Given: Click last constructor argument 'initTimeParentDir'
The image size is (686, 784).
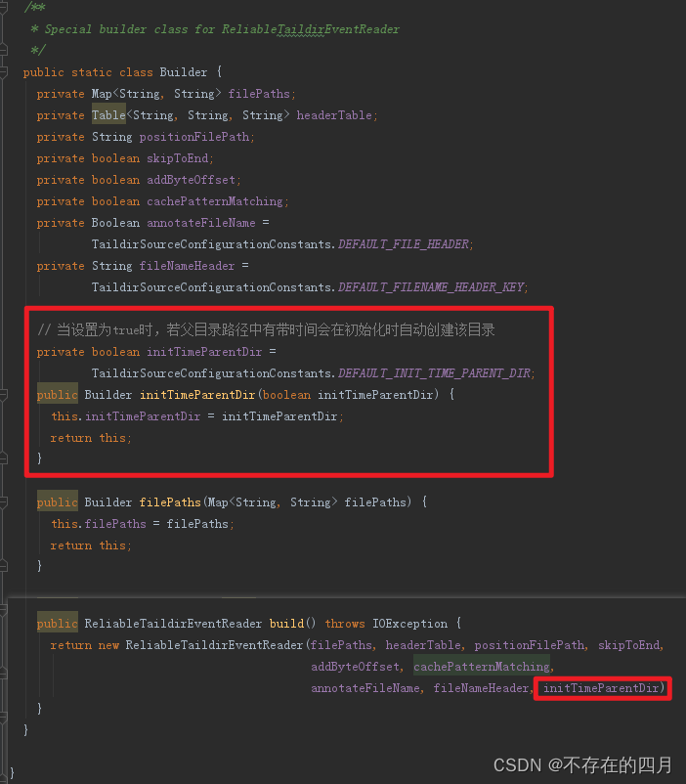Looking at the screenshot, I should click(601, 688).
